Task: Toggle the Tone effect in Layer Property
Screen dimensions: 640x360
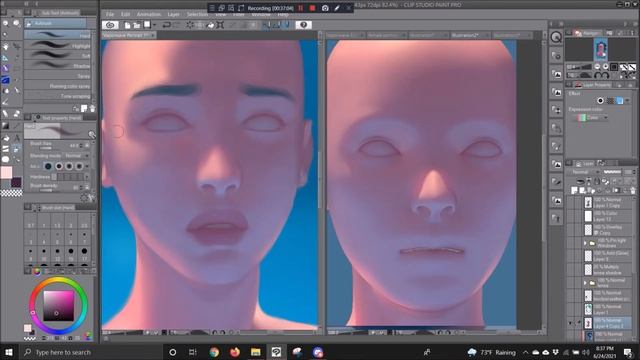Action: (x=610, y=100)
